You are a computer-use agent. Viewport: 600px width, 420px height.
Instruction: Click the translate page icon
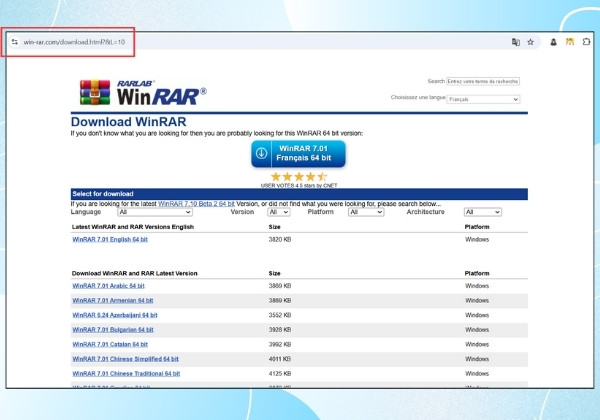(x=515, y=42)
